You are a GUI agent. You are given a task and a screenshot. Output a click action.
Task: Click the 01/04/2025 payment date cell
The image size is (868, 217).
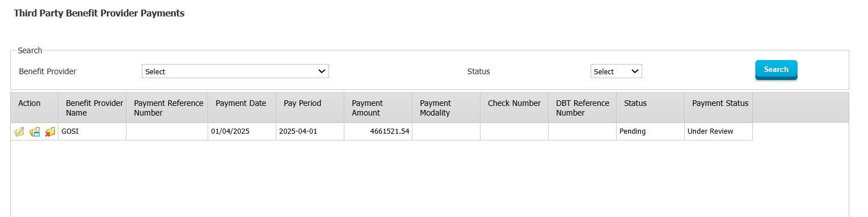[x=242, y=131]
